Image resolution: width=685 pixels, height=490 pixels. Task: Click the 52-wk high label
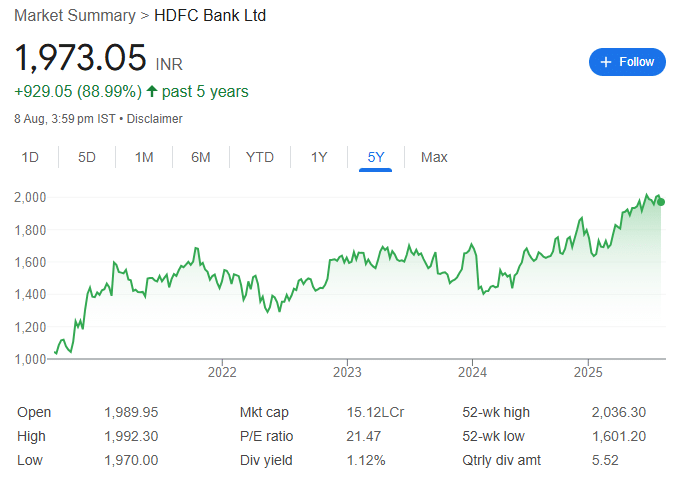496,412
